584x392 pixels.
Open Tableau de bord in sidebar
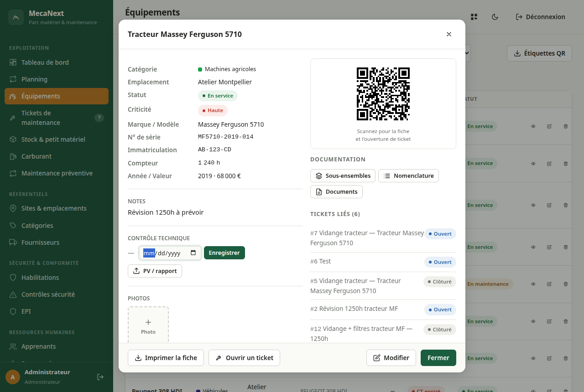[57, 62]
